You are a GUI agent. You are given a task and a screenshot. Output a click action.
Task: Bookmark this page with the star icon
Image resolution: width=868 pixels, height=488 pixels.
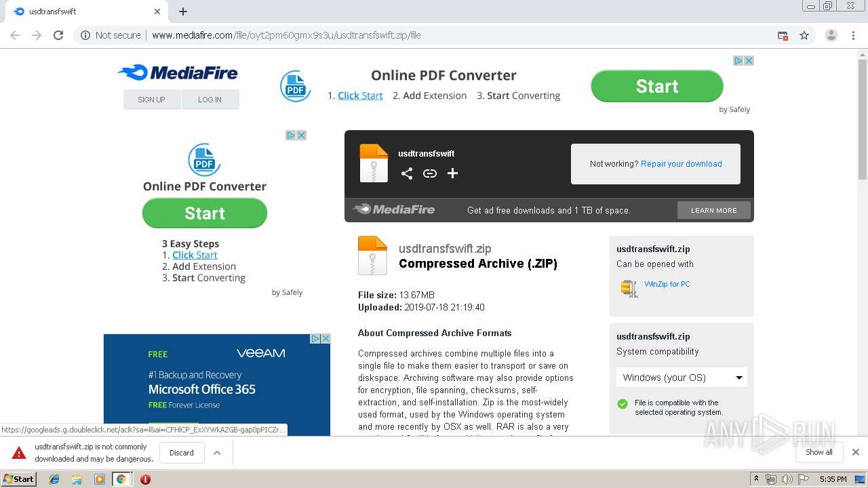pyautogui.click(x=804, y=35)
